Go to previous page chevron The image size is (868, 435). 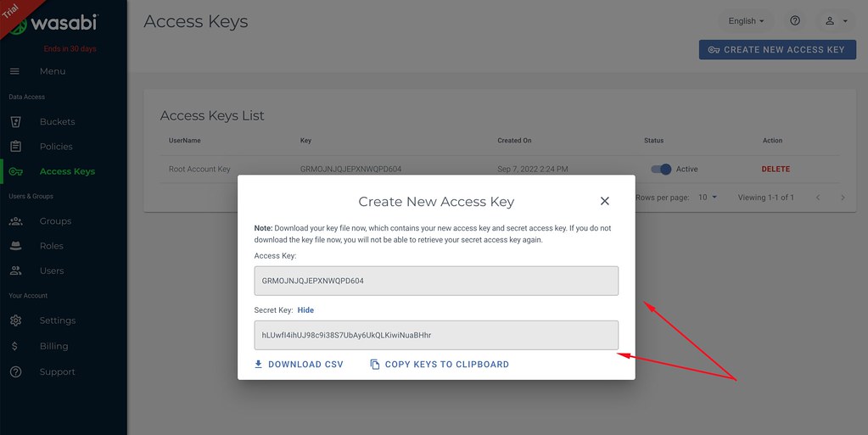coord(818,198)
